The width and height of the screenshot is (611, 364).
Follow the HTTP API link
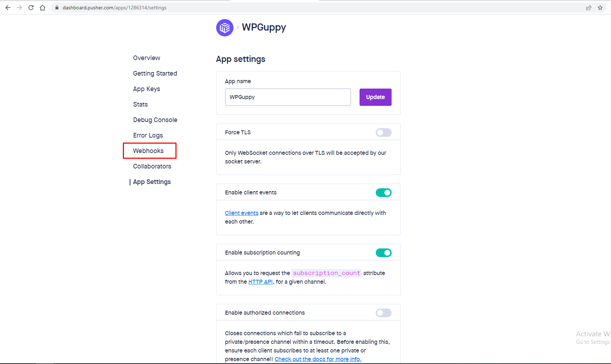(x=260, y=282)
